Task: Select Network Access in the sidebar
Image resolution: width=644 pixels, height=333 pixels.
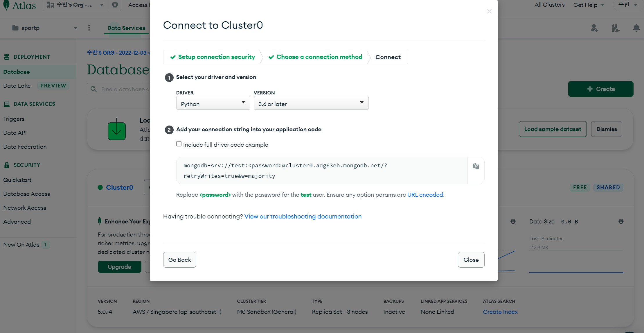Action: [25, 208]
